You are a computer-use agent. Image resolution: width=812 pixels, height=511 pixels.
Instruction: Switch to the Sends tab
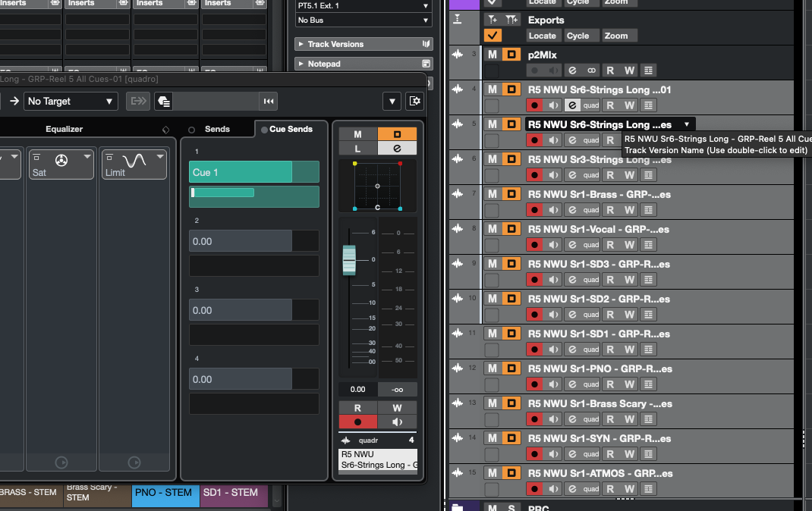[x=217, y=129]
